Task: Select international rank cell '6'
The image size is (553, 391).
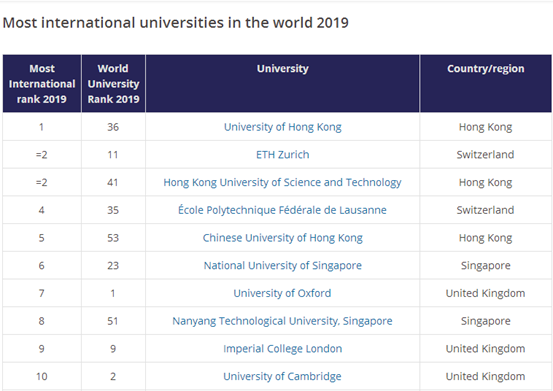Action: pos(42,265)
